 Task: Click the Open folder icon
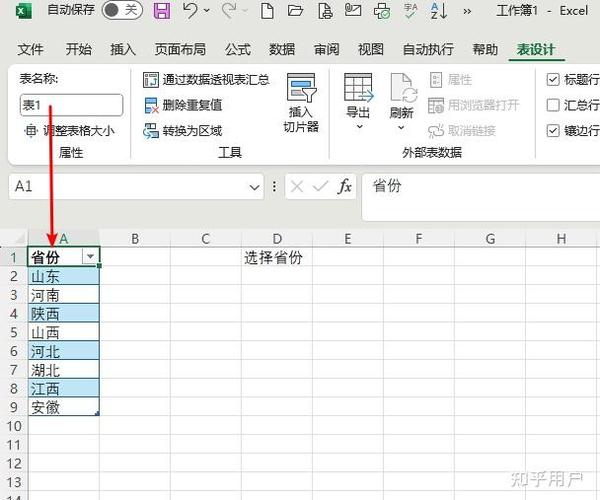(295, 11)
